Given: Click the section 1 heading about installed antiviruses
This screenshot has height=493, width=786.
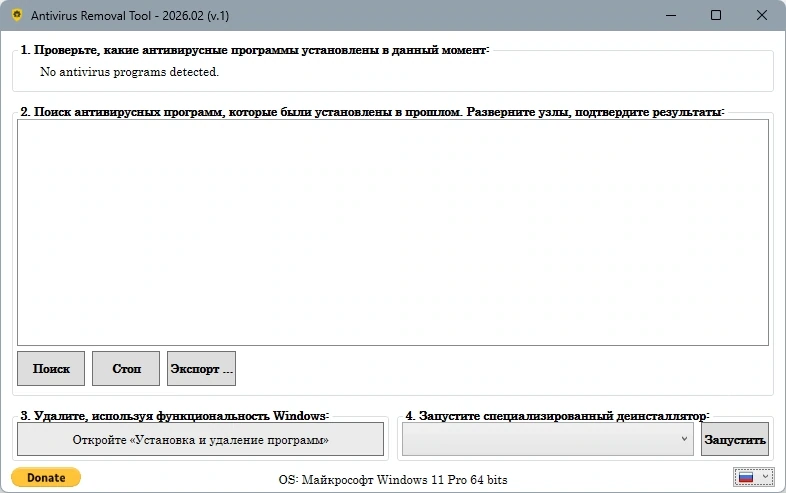Looking at the screenshot, I should [x=255, y=50].
